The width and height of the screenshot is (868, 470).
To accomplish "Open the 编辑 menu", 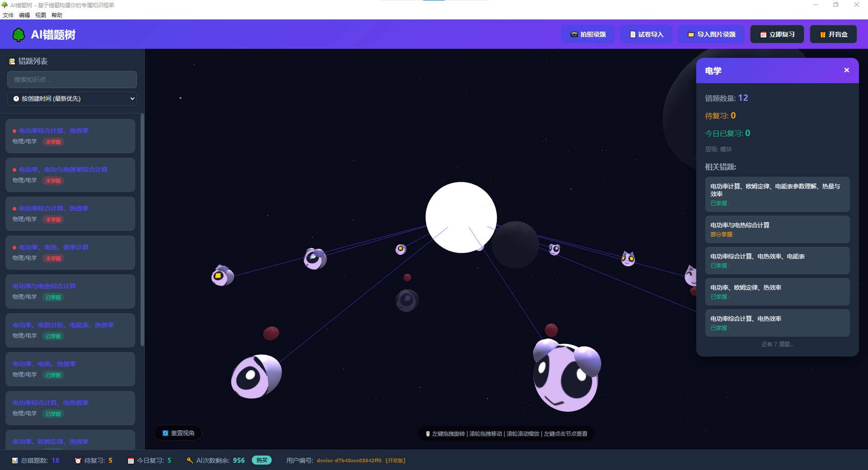I will 24,15.
